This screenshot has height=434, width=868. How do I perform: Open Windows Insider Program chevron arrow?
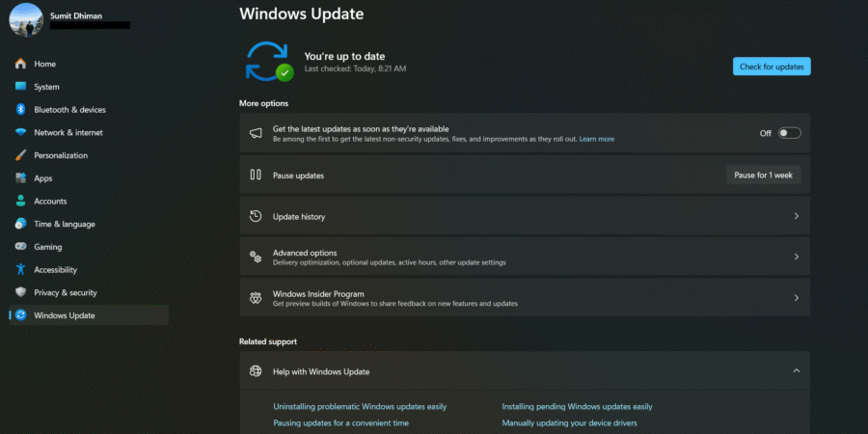(797, 298)
